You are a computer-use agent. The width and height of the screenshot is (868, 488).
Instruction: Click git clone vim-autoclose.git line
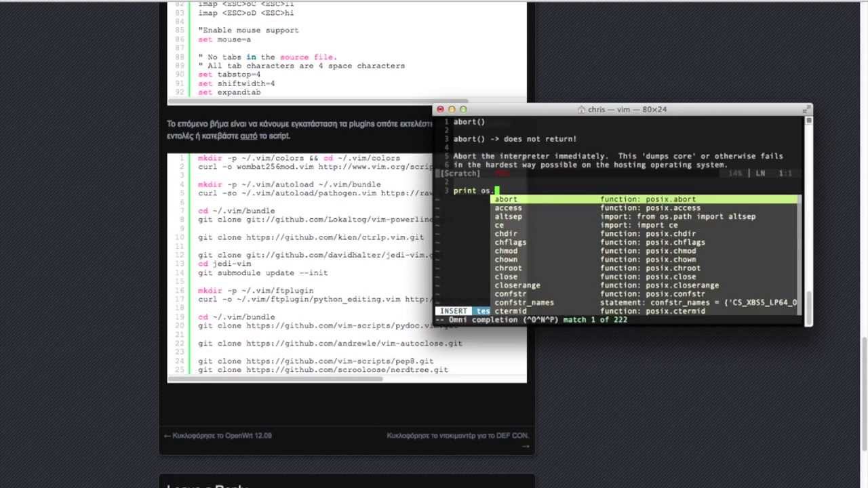coord(330,344)
